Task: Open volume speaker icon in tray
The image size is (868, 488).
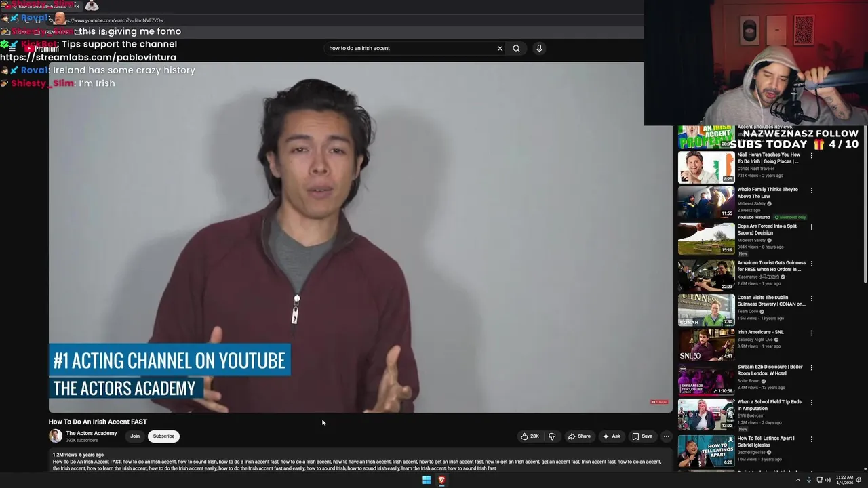Action: (x=828, y=480)
